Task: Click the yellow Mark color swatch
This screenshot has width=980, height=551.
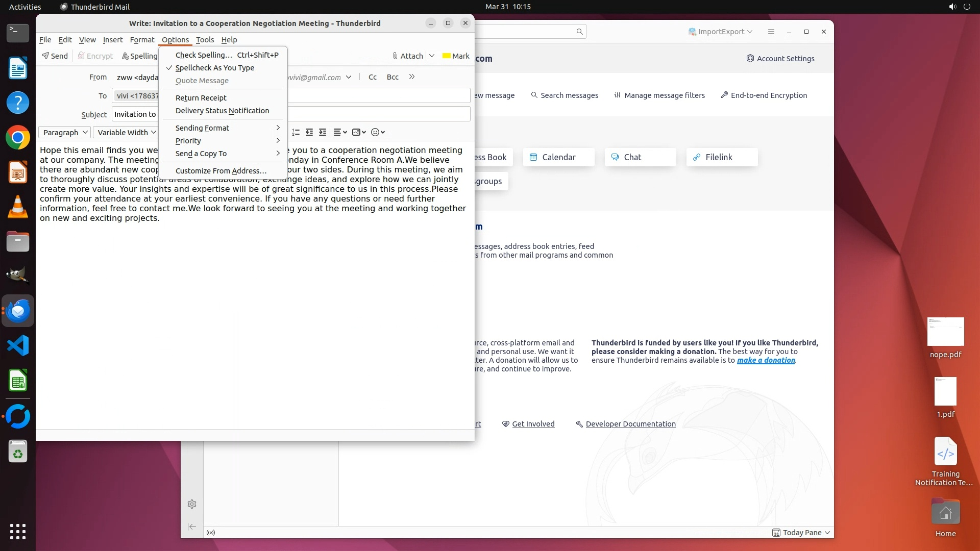Action: [x=447, y=56]
